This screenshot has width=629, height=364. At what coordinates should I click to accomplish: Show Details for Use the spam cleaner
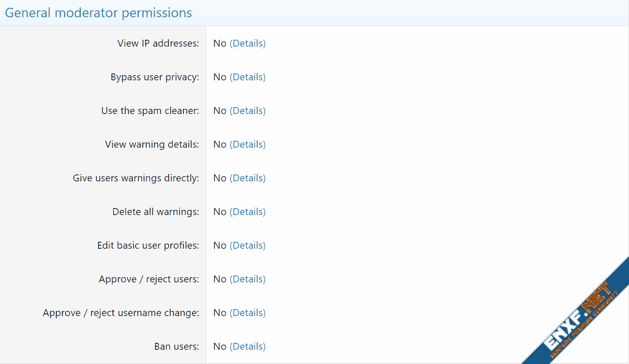(x=247, y=111)
